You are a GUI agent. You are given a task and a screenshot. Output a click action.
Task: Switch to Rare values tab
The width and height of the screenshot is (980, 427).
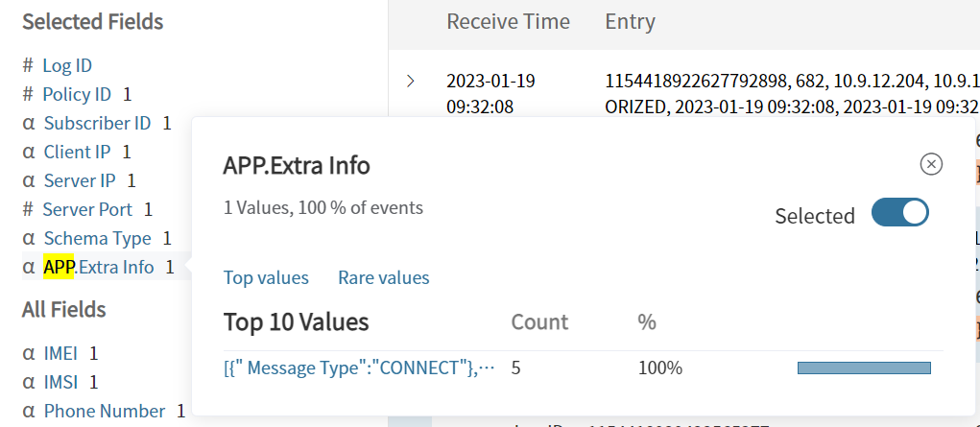(x=383, y=278)
